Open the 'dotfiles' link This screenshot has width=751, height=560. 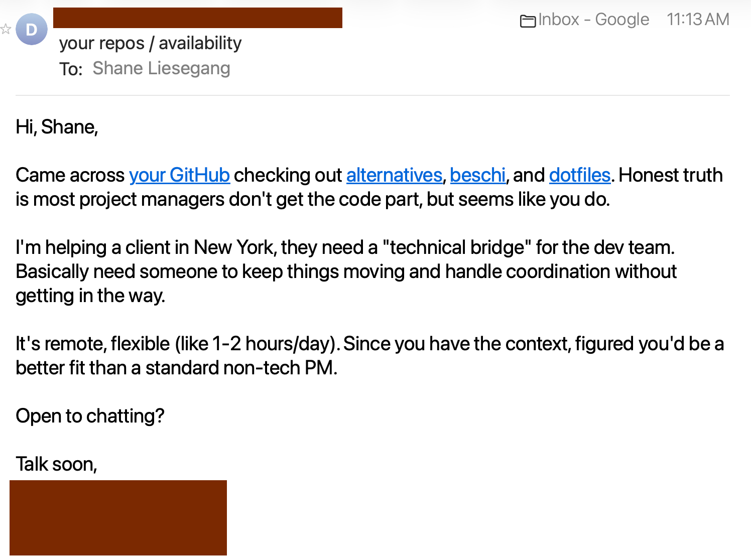(579, 175)
